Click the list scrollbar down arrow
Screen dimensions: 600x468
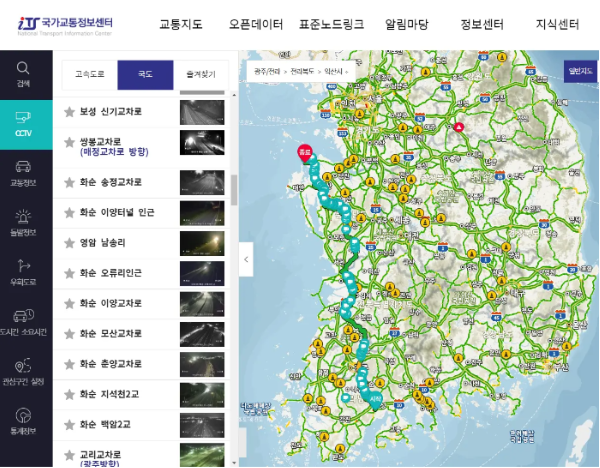[234, 463]
